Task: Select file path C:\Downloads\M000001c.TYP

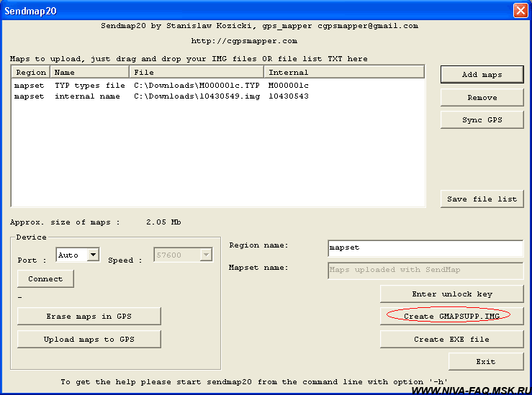Action: (197, 86)
